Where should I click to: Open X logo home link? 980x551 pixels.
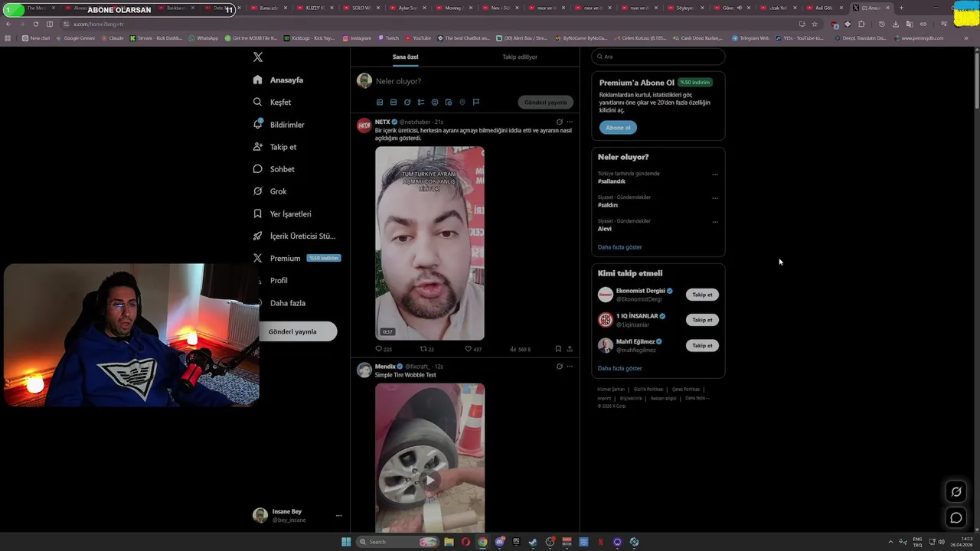point(258,57)
